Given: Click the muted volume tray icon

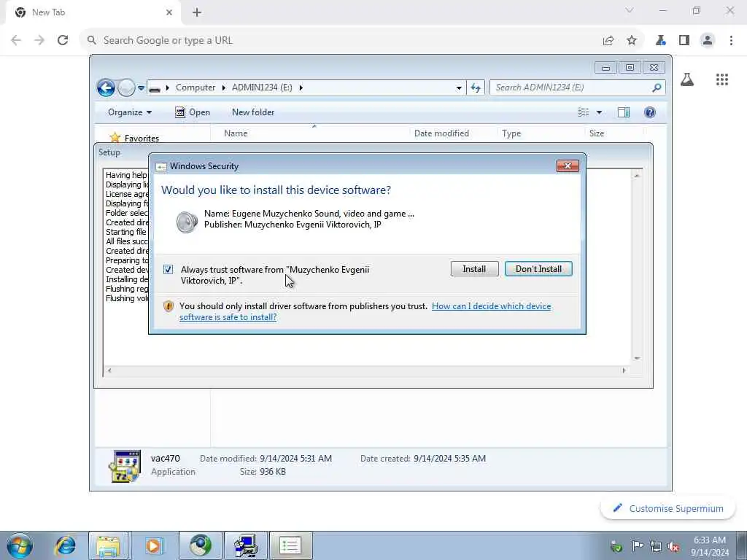Looking at the screenshot, I should click(x=673, y=546).
